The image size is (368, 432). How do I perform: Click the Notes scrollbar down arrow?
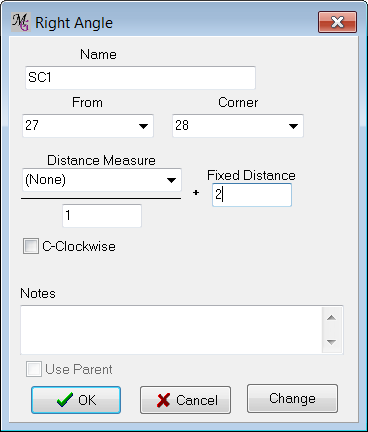tap(331, 342)
